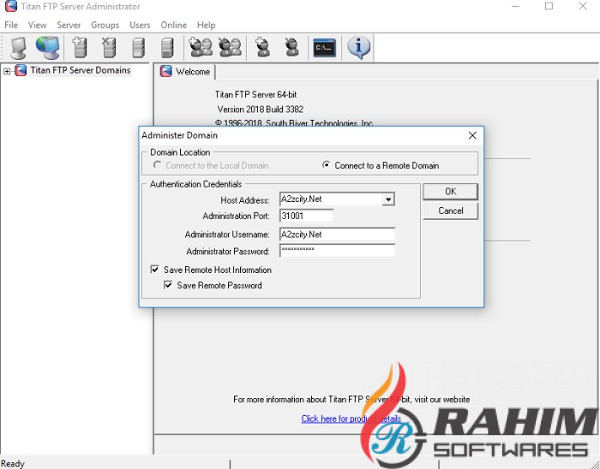This screenshot has width=600, height=469.
Task: Click the delete server icon
Action: pos(109,48)
